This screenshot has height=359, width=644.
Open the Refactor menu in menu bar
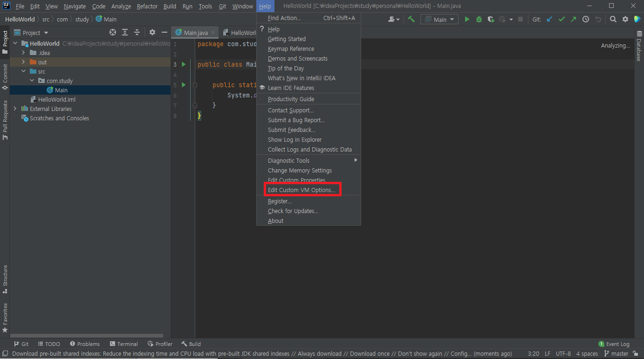[x=147, y=6]
